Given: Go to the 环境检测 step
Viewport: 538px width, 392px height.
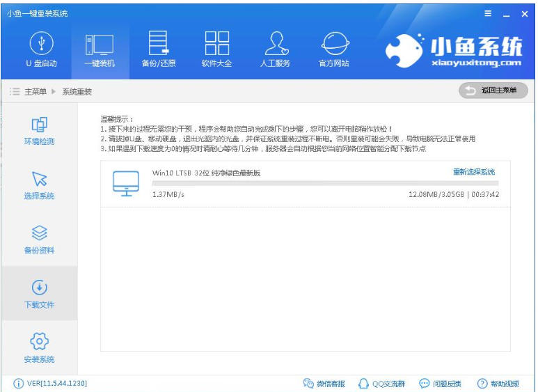Looking at the screenshot, I should [x=39, y=131].
